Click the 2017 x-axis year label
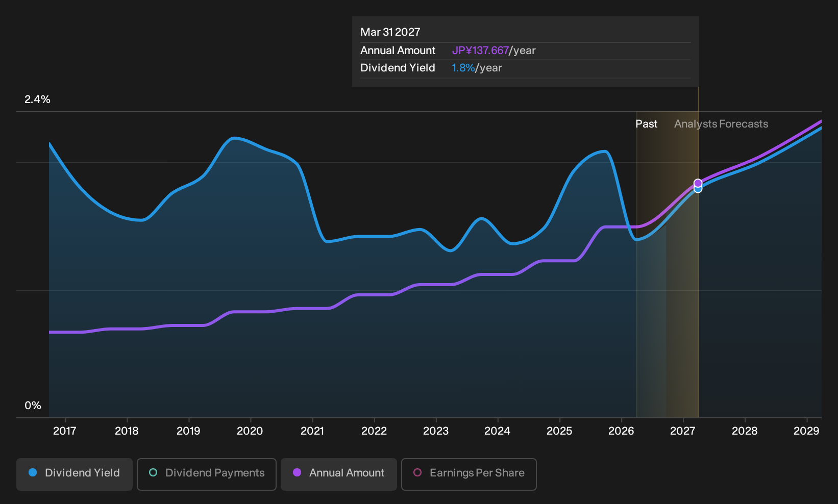Image resolution: width=838 pixels, height=504 pixels. [65, 431]
